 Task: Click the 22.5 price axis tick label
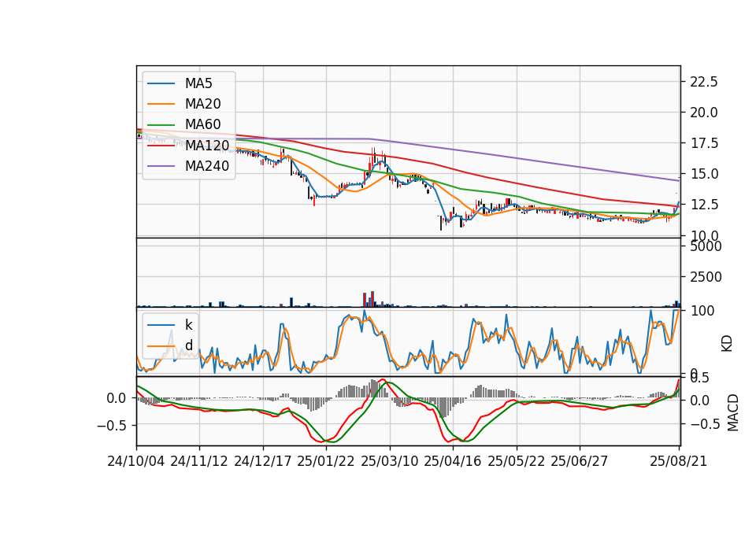[704, 82]
